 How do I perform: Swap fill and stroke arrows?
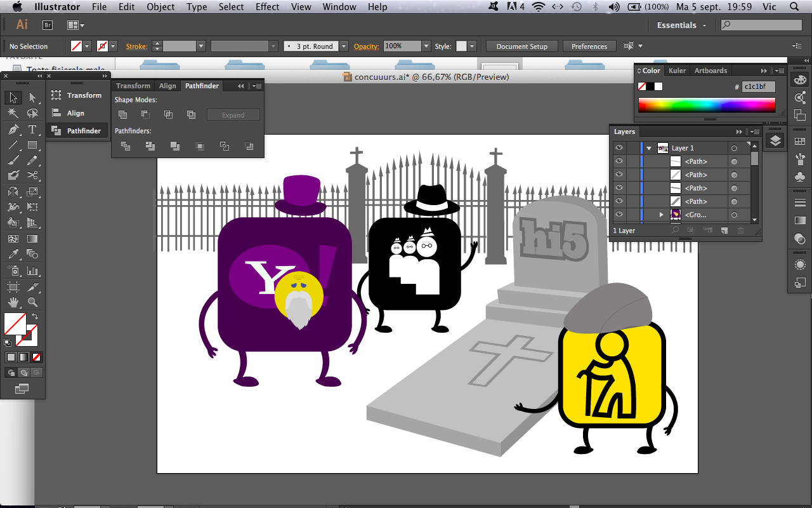click(x=35, y=316)
